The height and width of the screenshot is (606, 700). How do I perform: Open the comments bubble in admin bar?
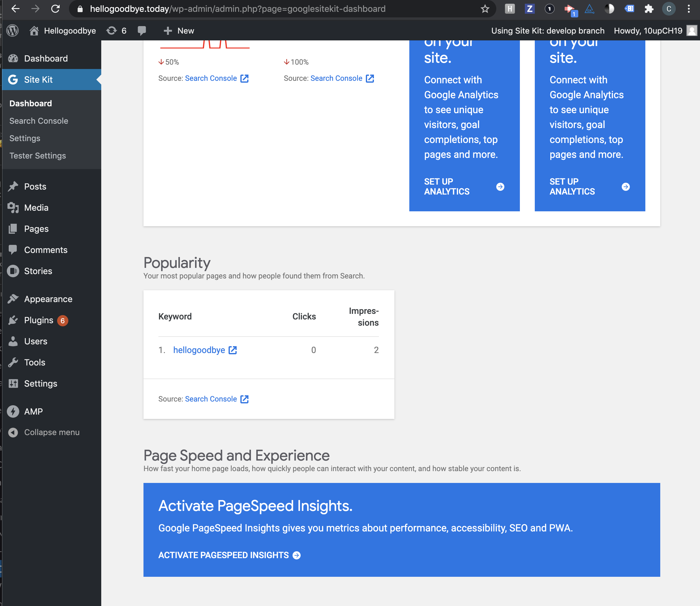[x=142, y=31]
